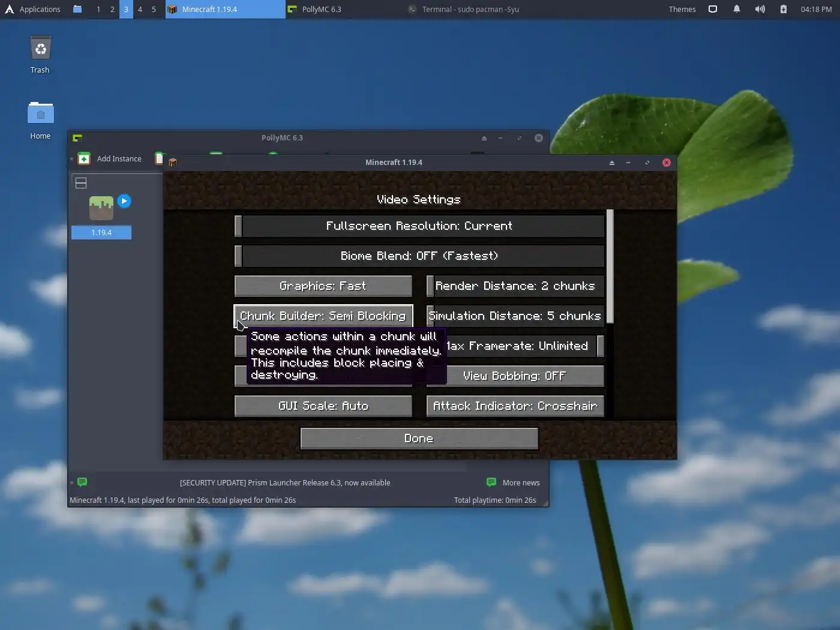Click the Minecraft last played status text
This screenshot has height=630, width=840.
(x=182, y=500)
